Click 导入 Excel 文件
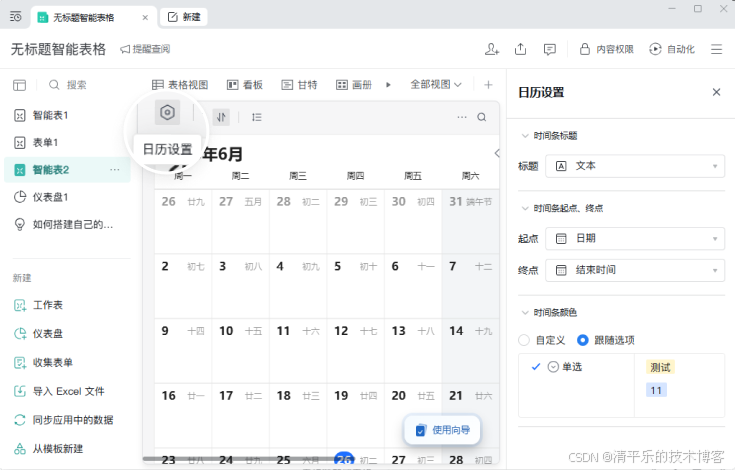The height and width of the screenshot is (470, 735). point(59,391)
